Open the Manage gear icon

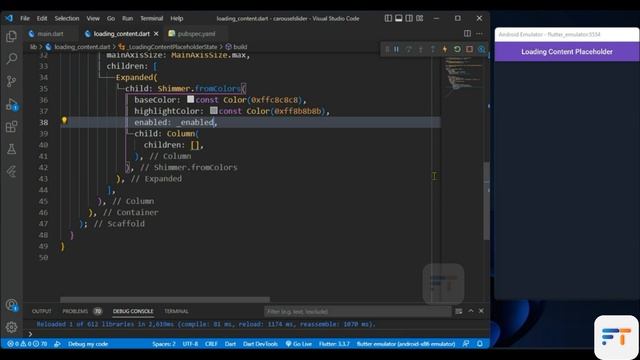pos(11,327)
